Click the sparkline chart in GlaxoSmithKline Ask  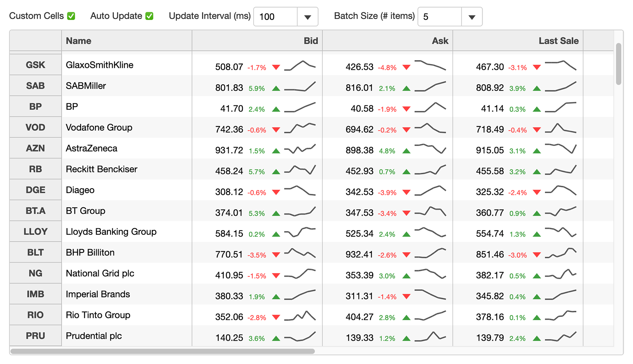pos(430,65)
